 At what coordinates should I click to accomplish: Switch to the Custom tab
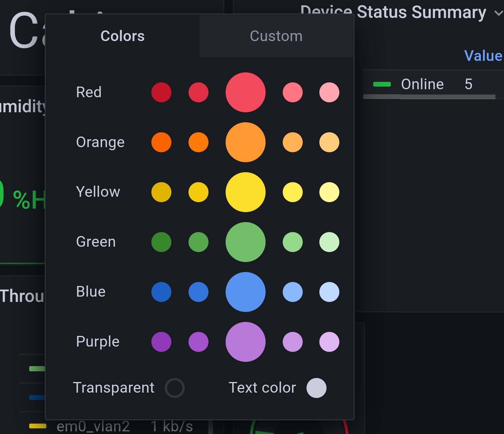pyautogui.click(x=276, y=36)
